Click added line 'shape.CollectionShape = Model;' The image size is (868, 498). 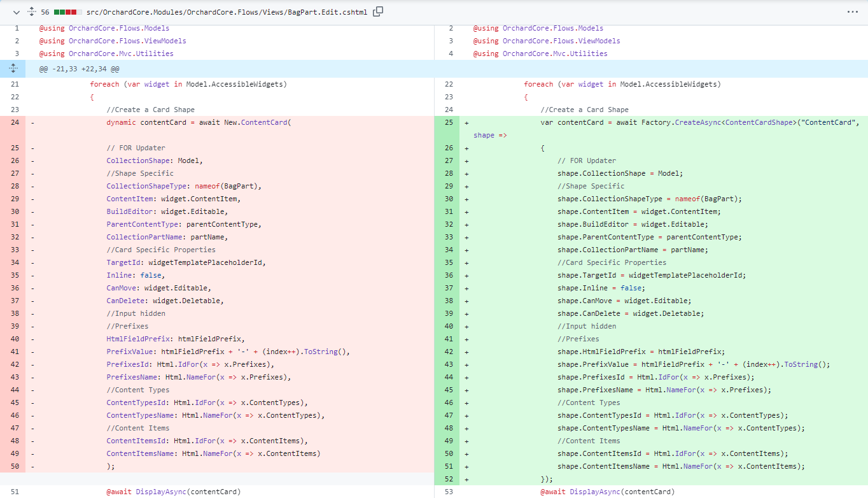[620, 173]
